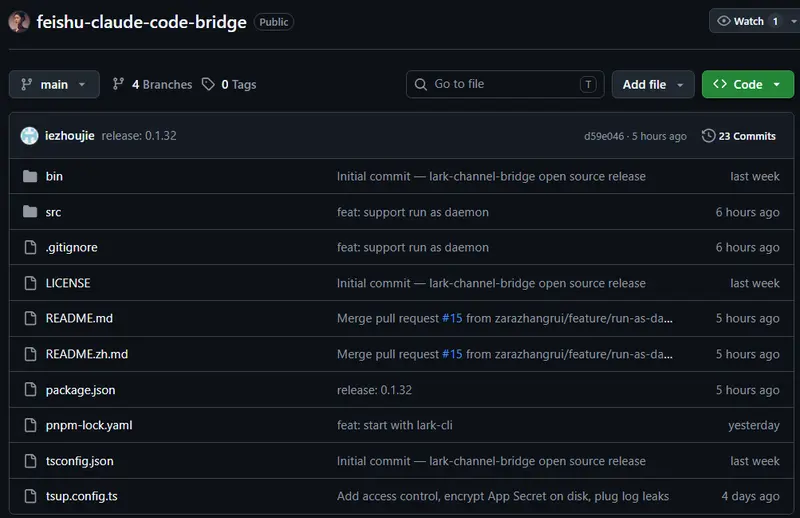Viewport: 800px width, 518px height.
Task: Open src row's feat: support run as daemon commit
Action: coord(412,212)
